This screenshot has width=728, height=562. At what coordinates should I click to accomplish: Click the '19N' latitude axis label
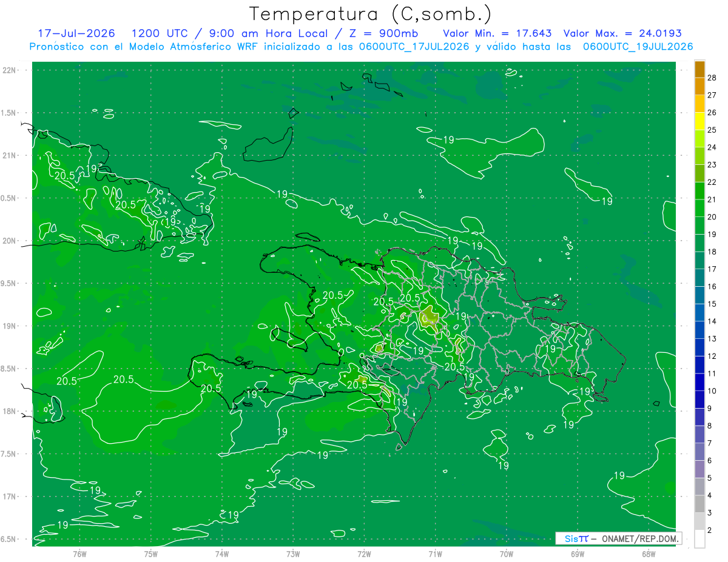[x=10, y=326]
